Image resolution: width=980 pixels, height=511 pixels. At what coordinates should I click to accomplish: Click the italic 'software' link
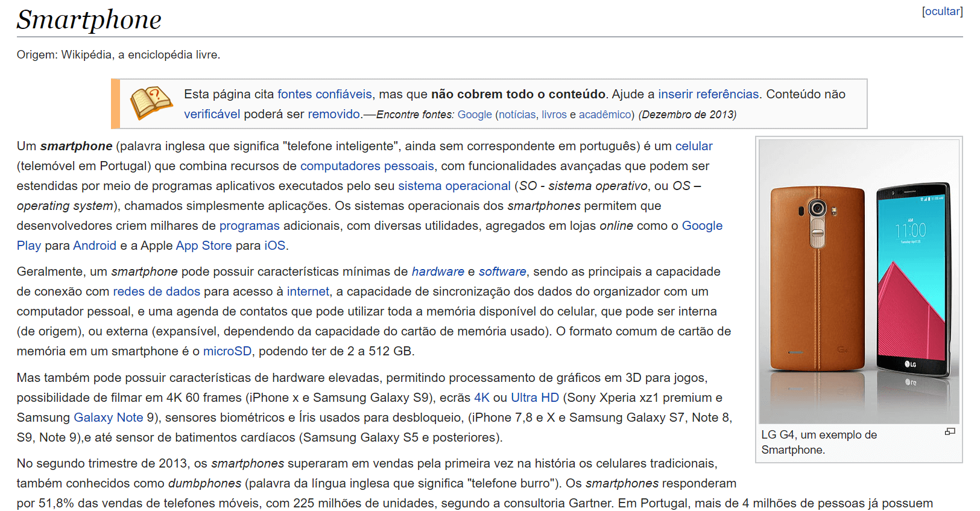click(x=502, y=271)
